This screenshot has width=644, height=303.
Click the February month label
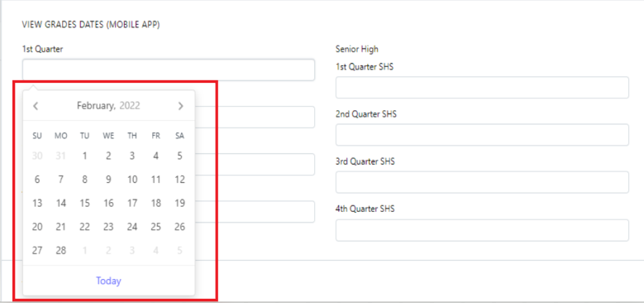97,106
